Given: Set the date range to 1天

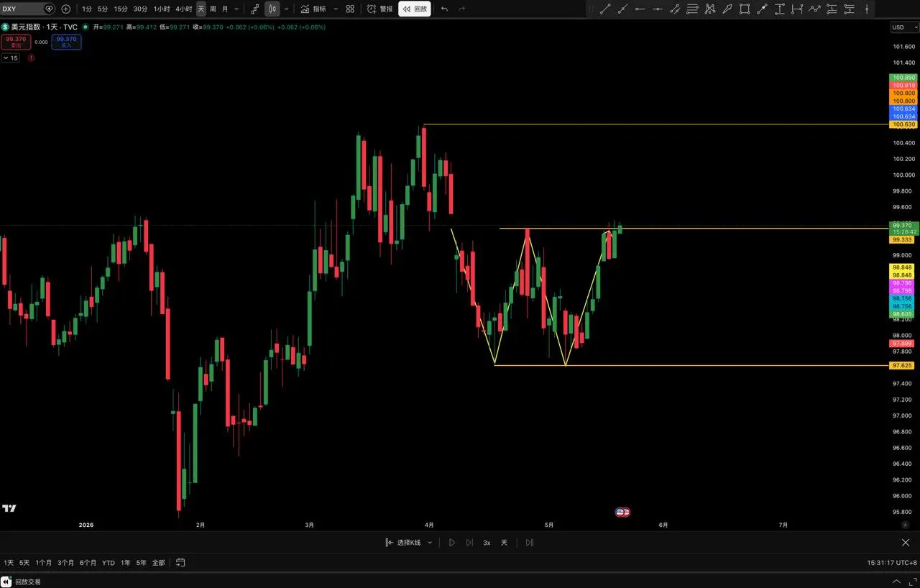Looking at the screenshot, I should [9, 563].
